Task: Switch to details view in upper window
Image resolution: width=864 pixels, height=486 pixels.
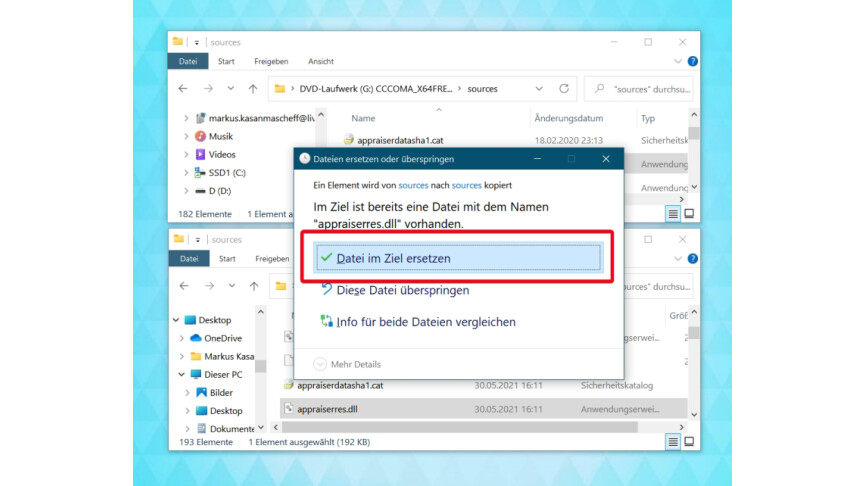Action: click(673, 214)
